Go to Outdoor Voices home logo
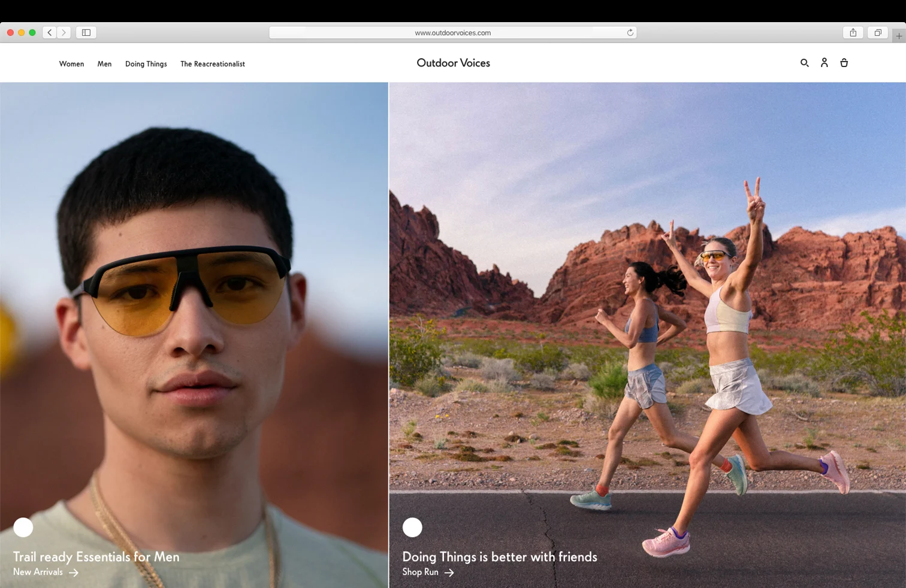 click(x=453, y=63)
